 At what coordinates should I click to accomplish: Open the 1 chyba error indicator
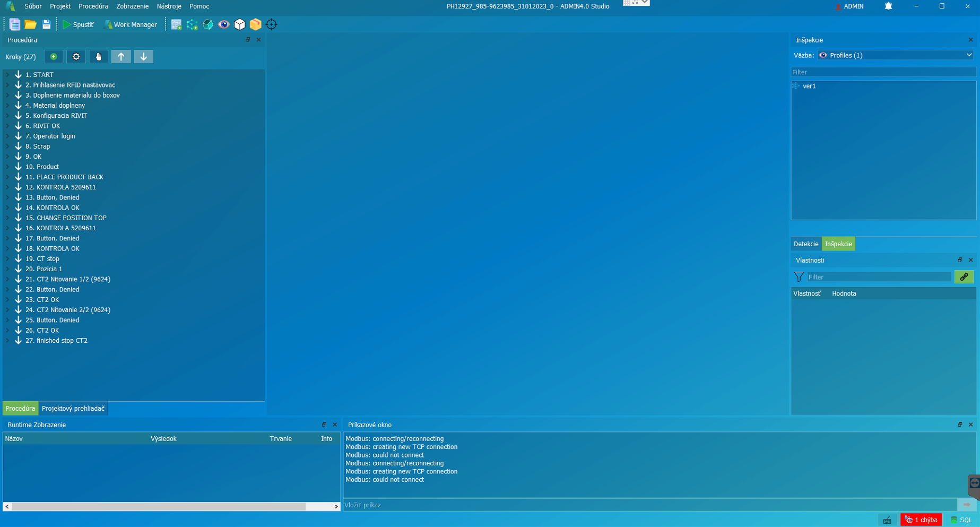(921, 520)
